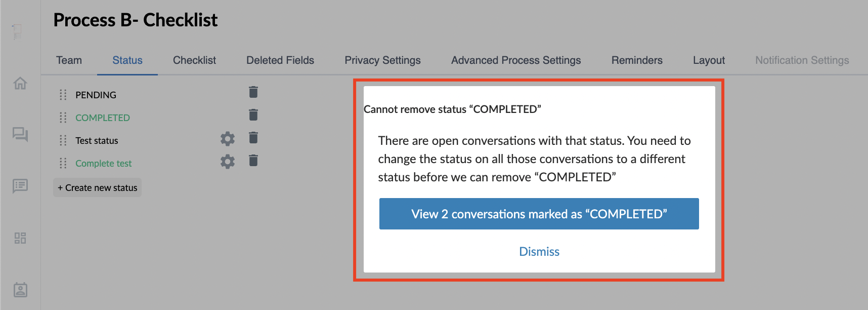Click trash icon beside COMPLETED status
The height and width of the screenshot is (310, 868).
pos(253,115)
